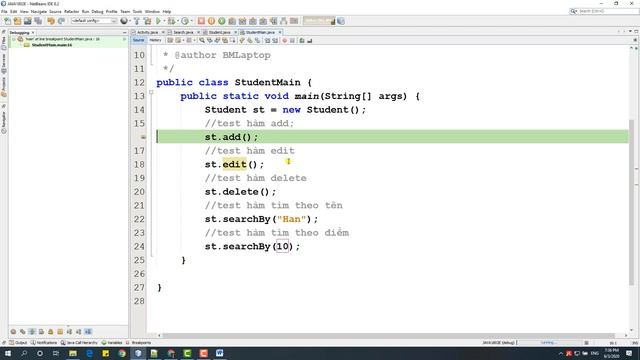Click the Find Selection magnifier editor icon
Screen dimensions: 640x360
click(x=202, y=40)
